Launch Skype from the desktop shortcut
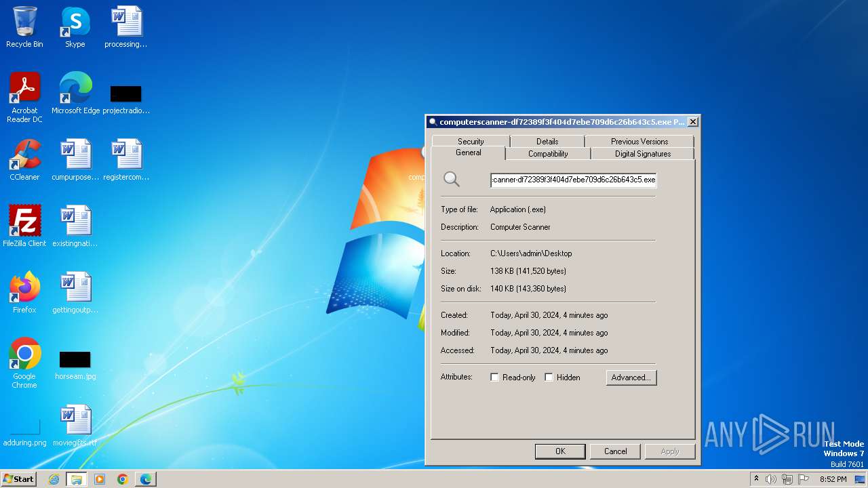The image size is (868, 488). (75, 27)
